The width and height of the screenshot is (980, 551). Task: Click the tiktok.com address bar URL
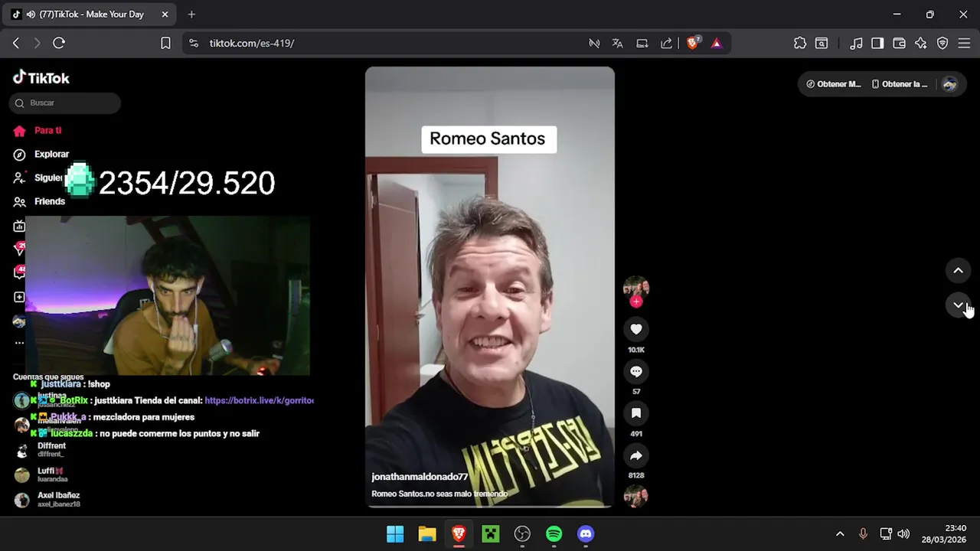click(252, 43)
